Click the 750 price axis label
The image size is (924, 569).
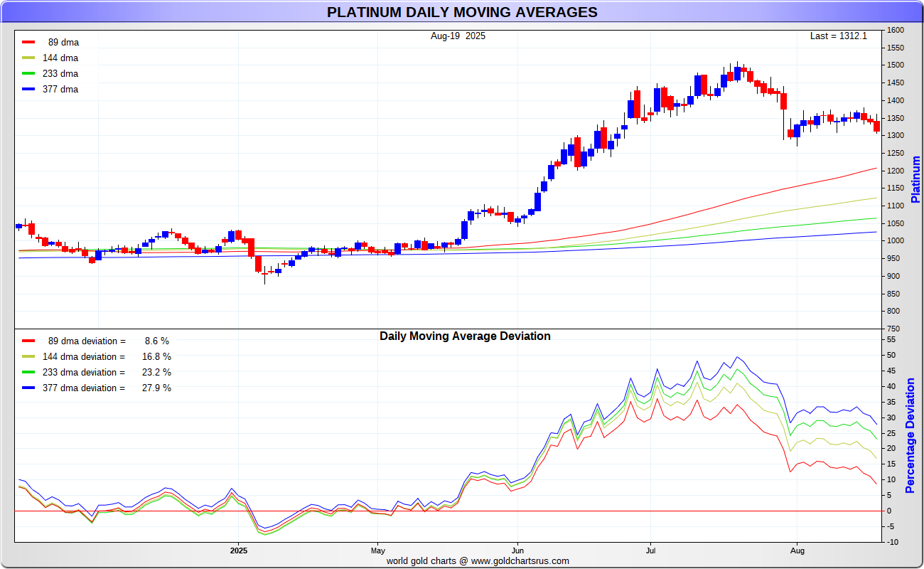(x=892, y=329)
